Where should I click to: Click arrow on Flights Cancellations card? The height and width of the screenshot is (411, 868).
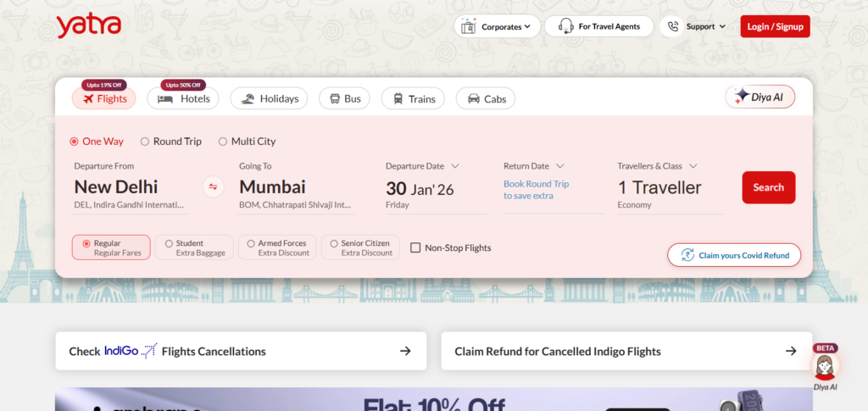(405, 351)
